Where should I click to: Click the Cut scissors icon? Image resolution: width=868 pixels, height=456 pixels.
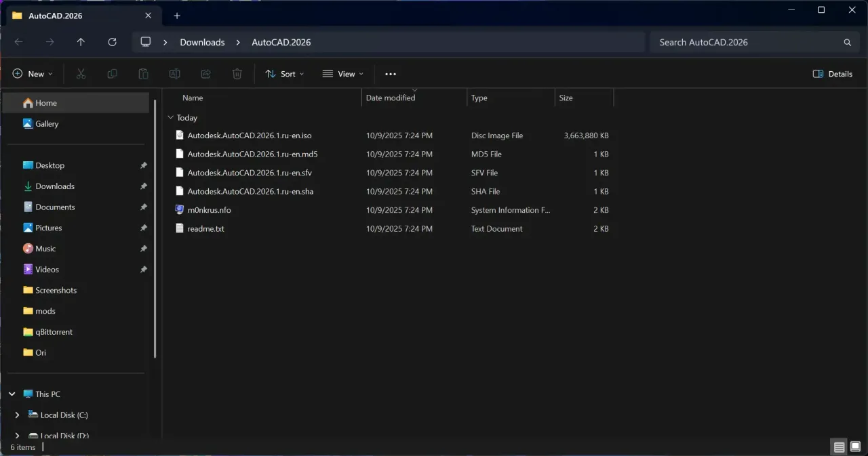coord(81,74)
